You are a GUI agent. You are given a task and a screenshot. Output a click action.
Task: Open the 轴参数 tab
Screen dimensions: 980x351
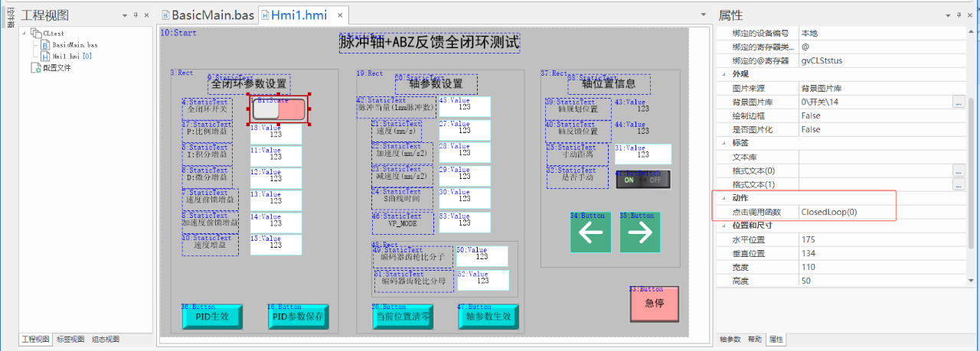730,339
